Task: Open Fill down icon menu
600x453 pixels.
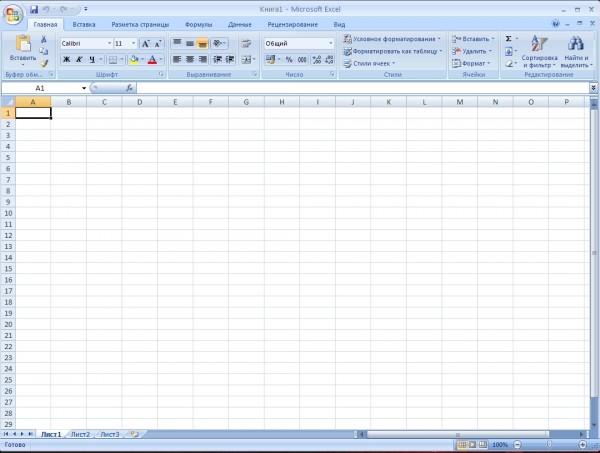Action: point(510,51)
